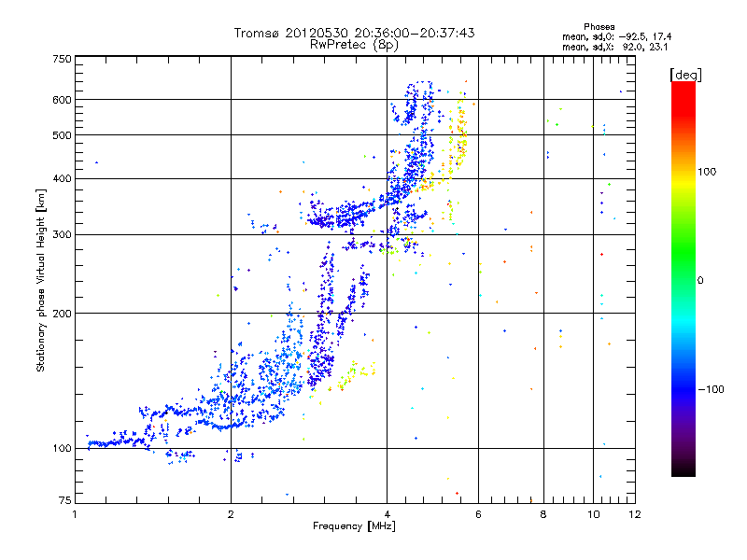Click the x-axis tick label '12'
Screen dimensions: 747x560
[635, 514]
